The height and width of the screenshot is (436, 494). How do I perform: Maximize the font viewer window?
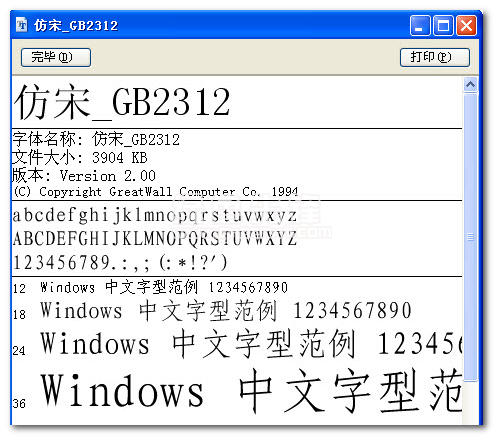pyautogui.click(x=443, y=25)
